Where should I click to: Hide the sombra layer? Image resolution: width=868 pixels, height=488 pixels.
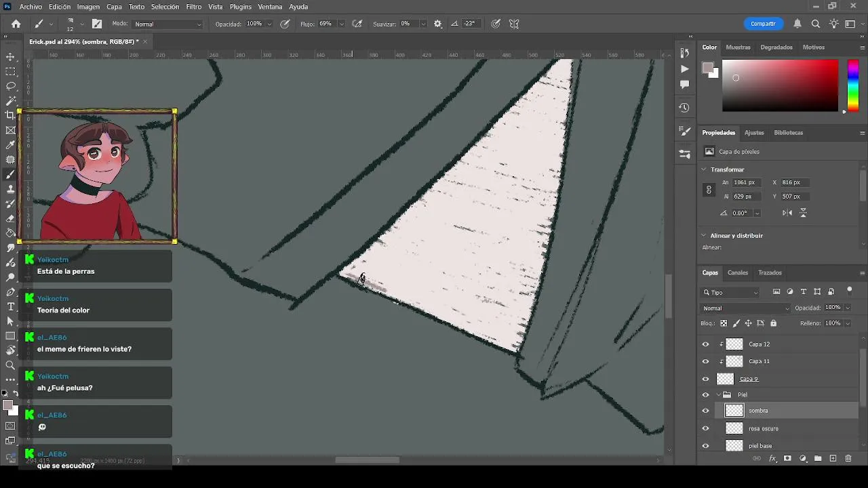pyautogui.click(x=705, y=411)
